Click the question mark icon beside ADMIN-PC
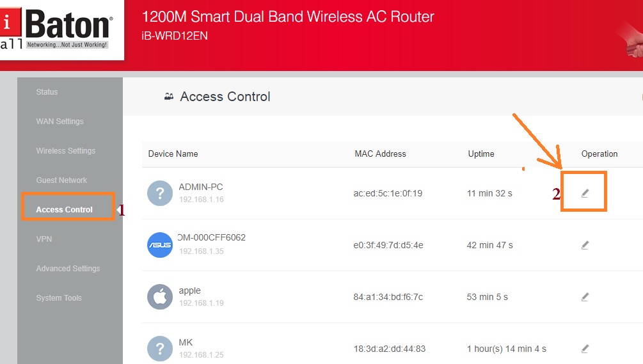Image resolution: width=643 pixels, height=364 pixels. click(x=160, y=193)
